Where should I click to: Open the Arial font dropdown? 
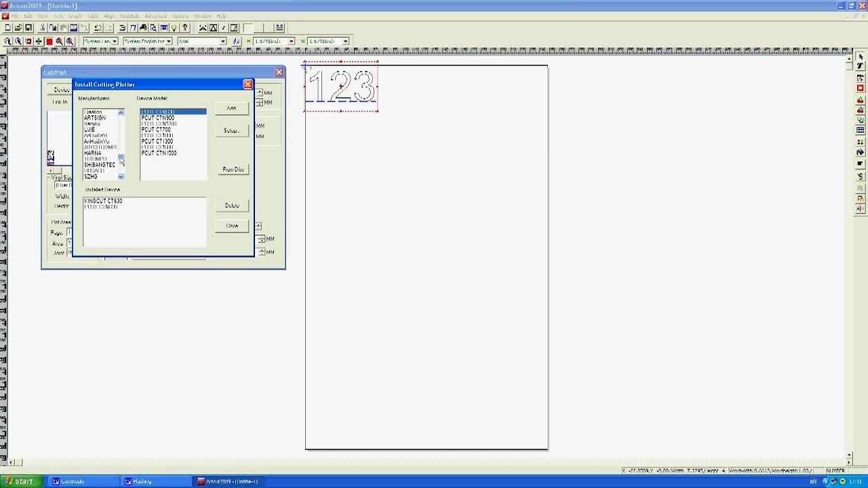click(222, 41)
